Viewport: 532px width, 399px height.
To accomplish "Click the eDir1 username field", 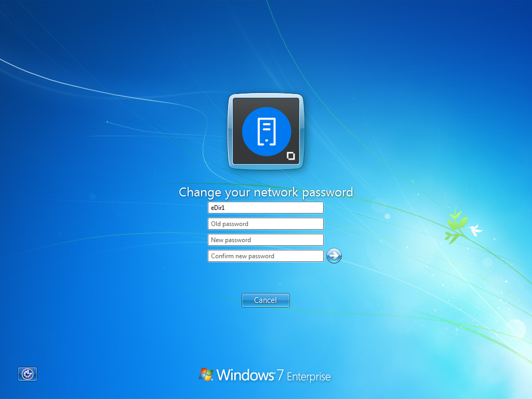I will (x=265, y=207).
